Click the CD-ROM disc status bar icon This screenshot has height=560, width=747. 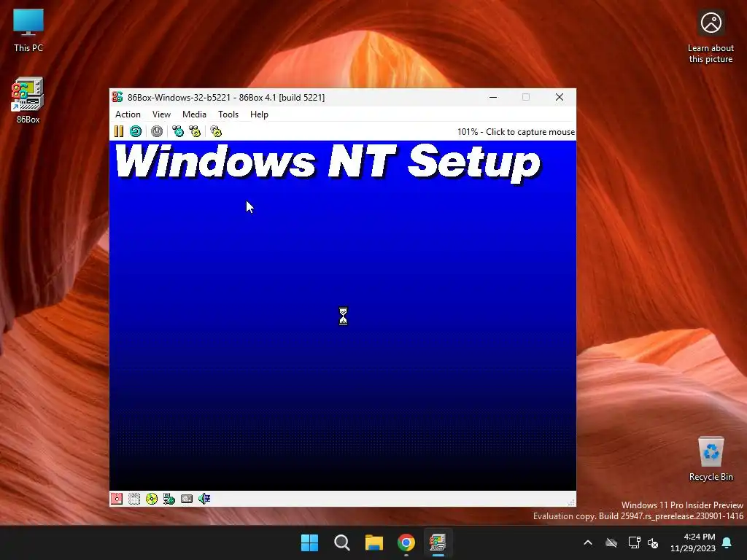point(152,499)
